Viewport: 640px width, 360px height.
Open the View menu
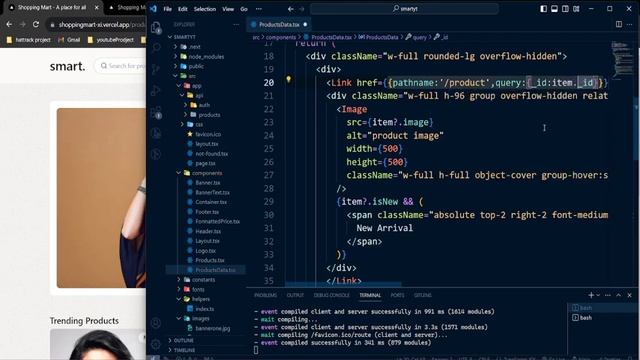[x=228, y=9]
